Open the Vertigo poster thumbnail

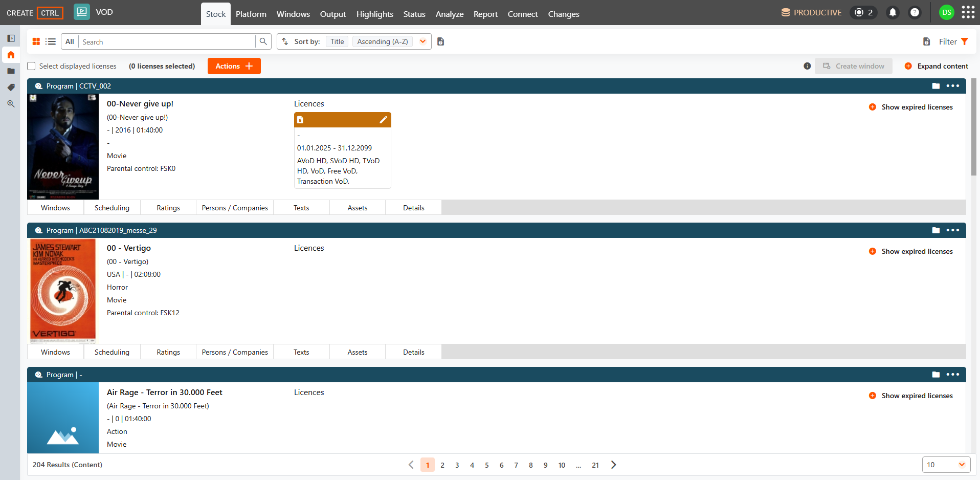(63, 291)
